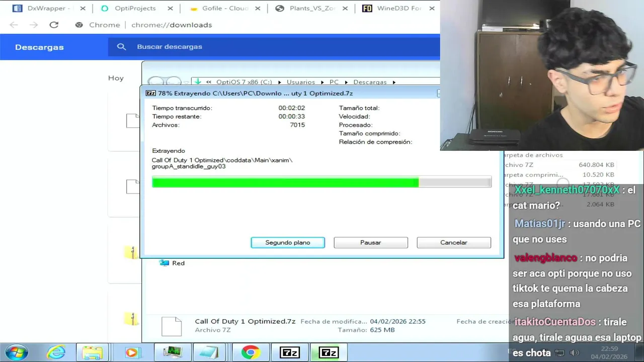Switch to the WineD3D tab
Image resolution: width=644 pixels, height=362 pixels.
click(399, 8)
